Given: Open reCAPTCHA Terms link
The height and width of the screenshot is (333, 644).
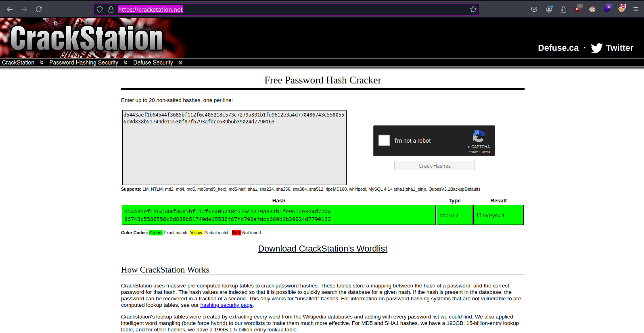Looking at the screenshot, I should point(486,152).
